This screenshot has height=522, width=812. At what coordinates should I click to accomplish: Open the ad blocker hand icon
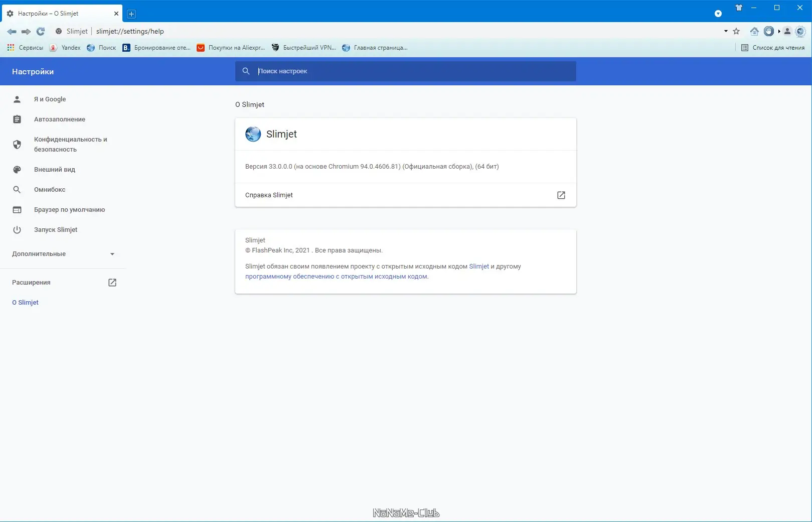pyautogui.click(x=769, y=31)
